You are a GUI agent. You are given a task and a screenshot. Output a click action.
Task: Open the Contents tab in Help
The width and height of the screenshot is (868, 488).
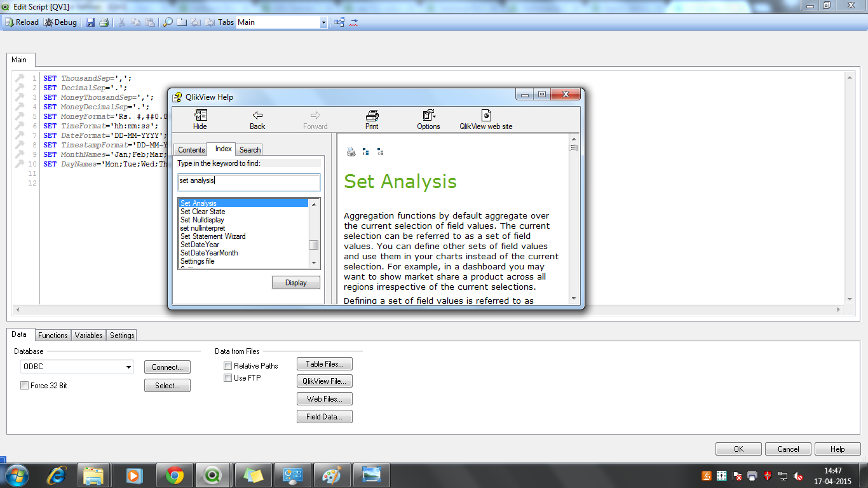point(191,150)
